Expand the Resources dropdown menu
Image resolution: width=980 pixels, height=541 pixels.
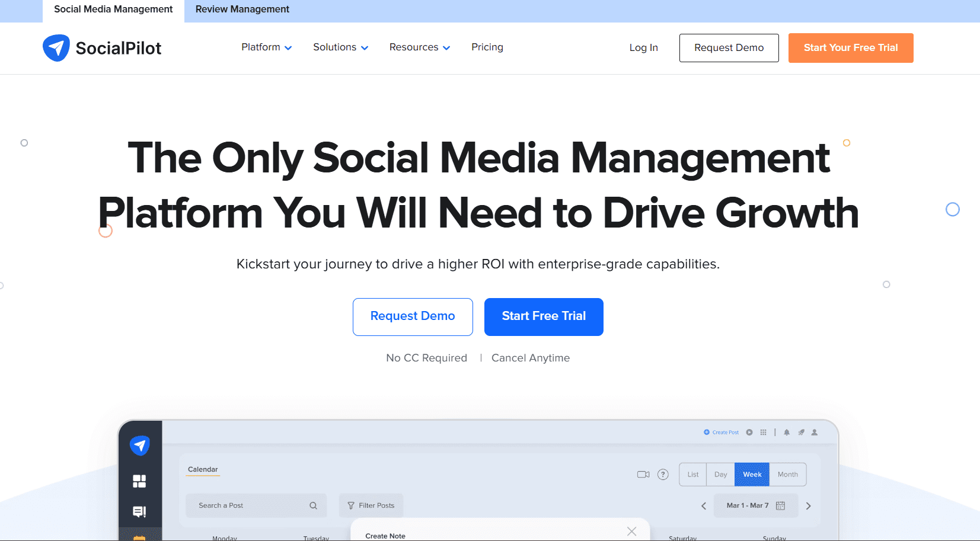point(419,47)
